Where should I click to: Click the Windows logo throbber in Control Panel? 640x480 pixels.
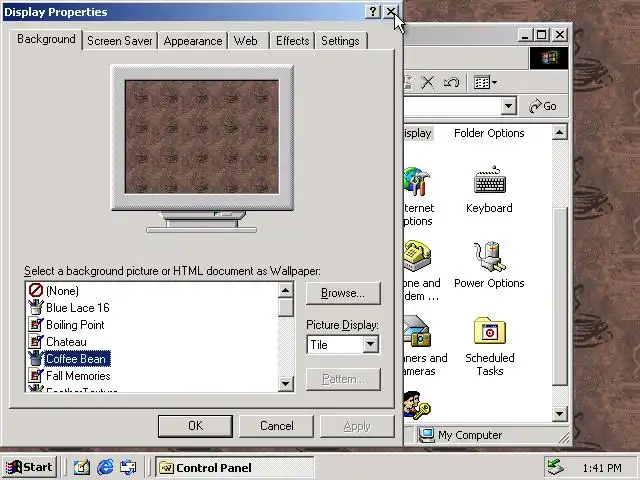(549, 58)
